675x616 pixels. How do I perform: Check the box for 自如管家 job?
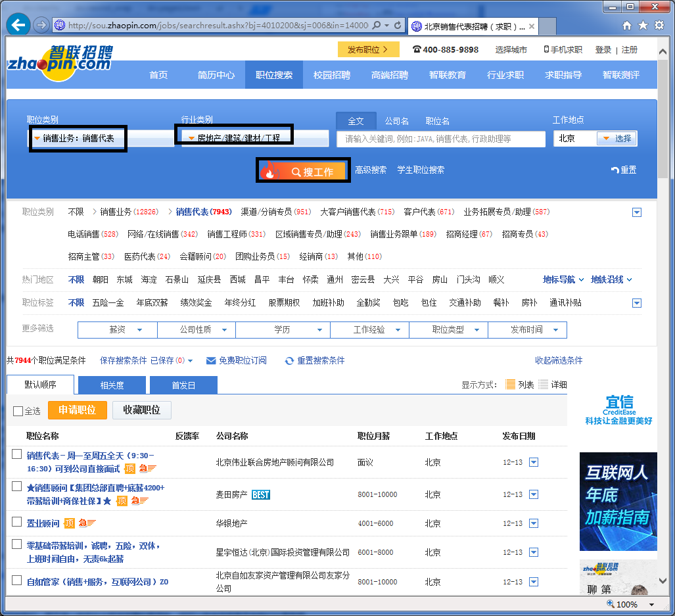pyautogui.click(x=17, y=580)
